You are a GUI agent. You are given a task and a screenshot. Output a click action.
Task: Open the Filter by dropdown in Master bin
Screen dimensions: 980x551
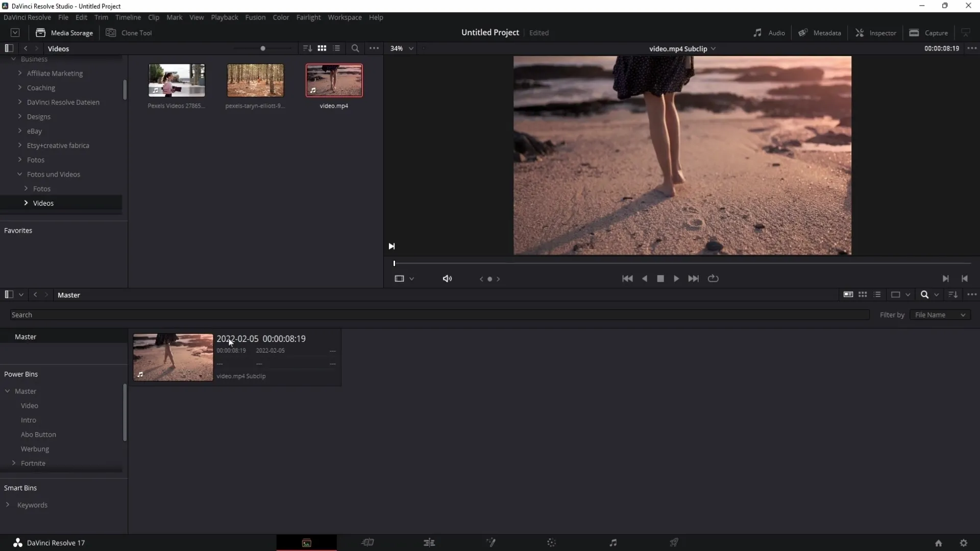tap(941, 314)
